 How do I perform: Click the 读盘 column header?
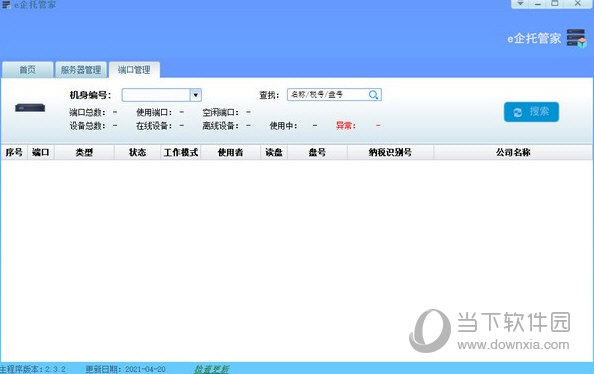point(274,152)
